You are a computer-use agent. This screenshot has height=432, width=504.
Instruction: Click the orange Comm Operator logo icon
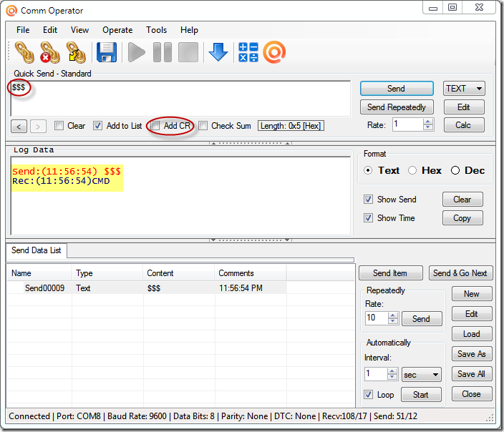(x=274, y=52)
